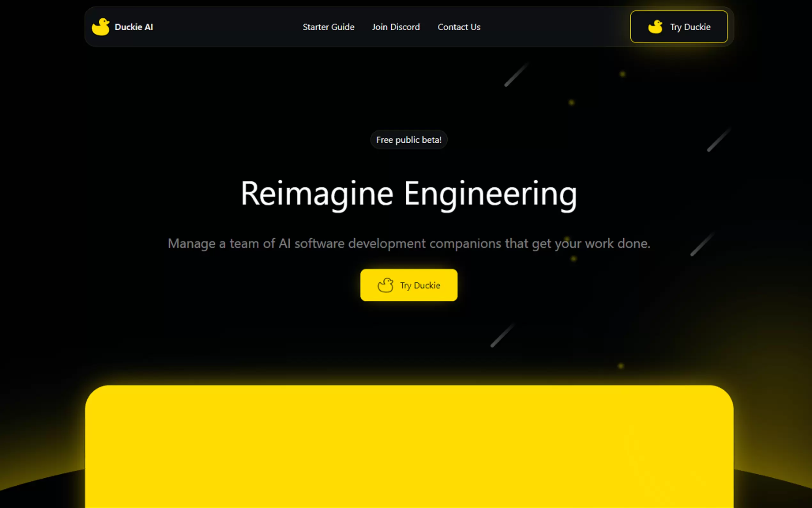
Task: Click the solid yellow Try Duckie button
Action: tap(409, 285)
